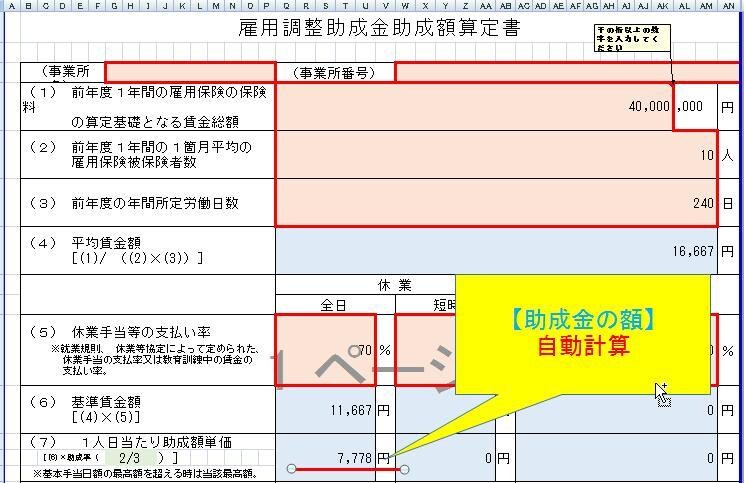Select column header AN
The image size is (744, 483).
click(728, 6)
